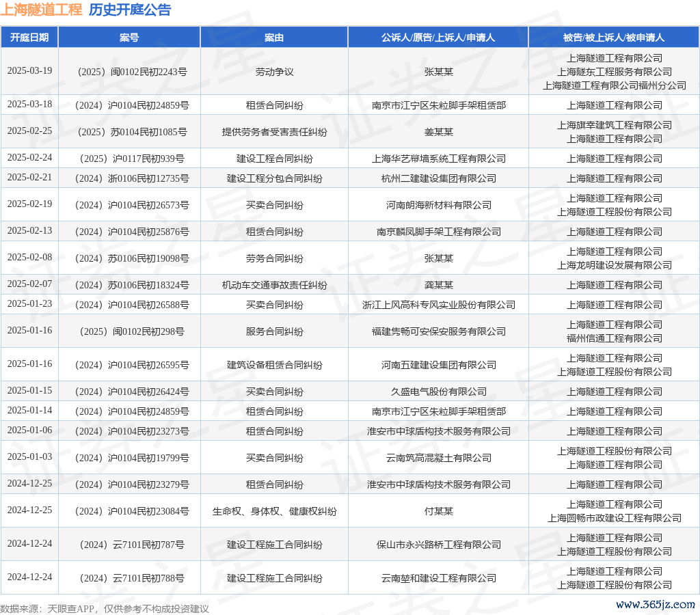Image resolution: width=700 pixels, height=615 pixels.
Task: Click date cell 2025-03-18
Action: (x=29, y=104)
